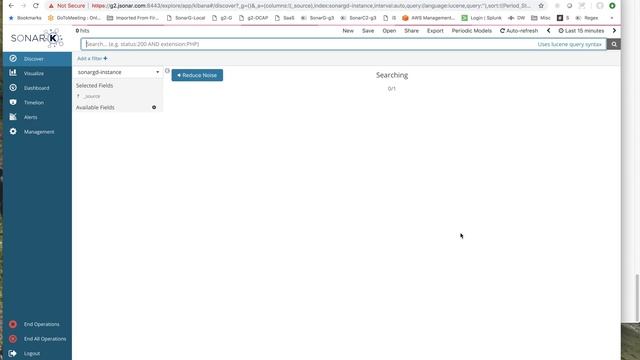The height and width of the screenshot is (360, 640).
Task: Click the Selected Fields heading
Action: tap(94, 86)
